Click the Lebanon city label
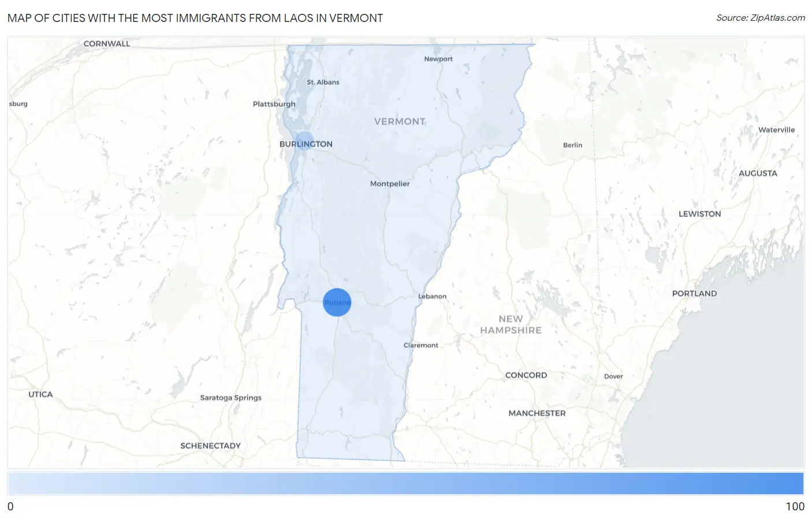This screenshot has width=812, height=519. [x=432, y=296]
